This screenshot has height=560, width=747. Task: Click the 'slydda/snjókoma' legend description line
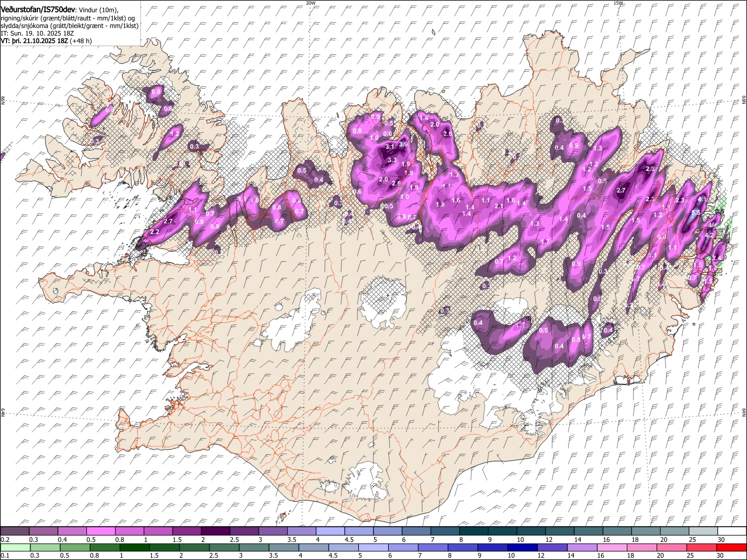(x=69, y=26)
